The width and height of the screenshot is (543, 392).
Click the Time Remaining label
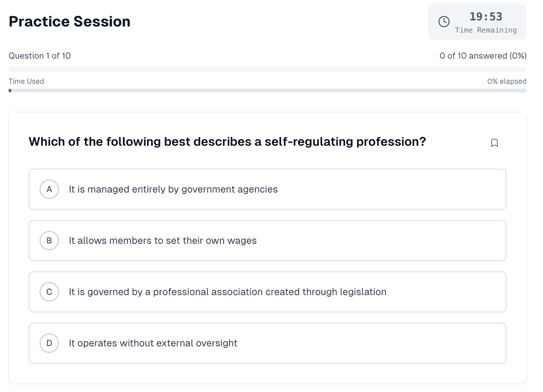(x=486, y=30)
